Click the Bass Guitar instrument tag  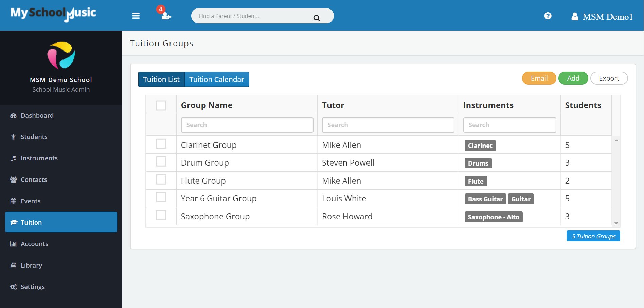(x=485, y=199)
